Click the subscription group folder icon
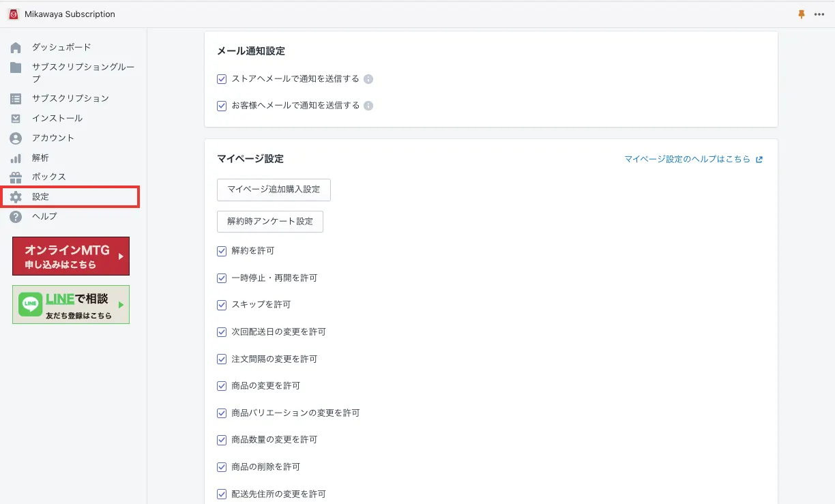 16,68
